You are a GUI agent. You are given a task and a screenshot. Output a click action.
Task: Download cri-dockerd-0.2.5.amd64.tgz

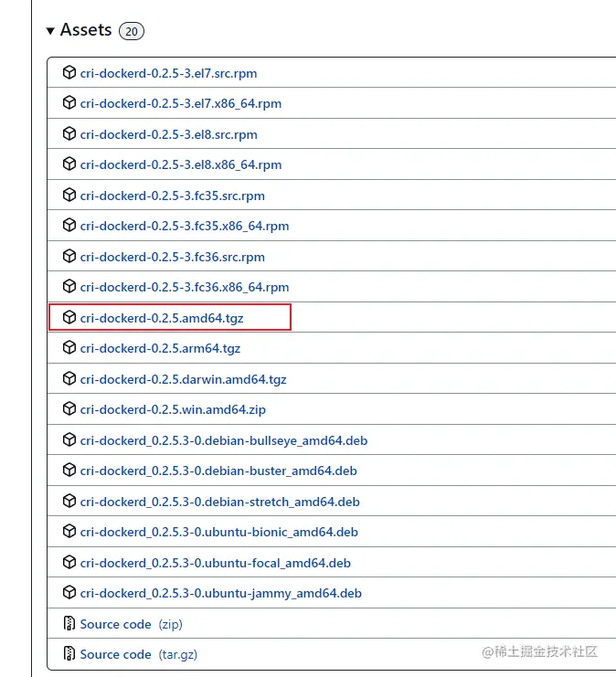(x=162, y=318)
